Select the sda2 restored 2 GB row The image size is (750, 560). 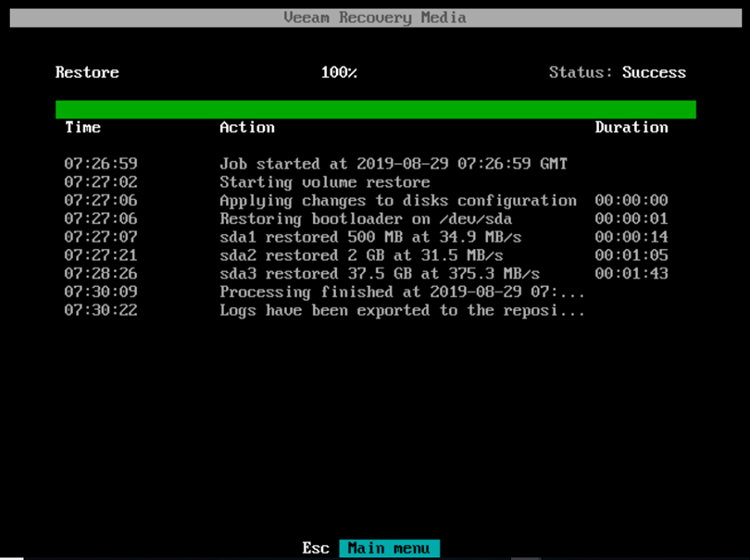click(361, 255)
